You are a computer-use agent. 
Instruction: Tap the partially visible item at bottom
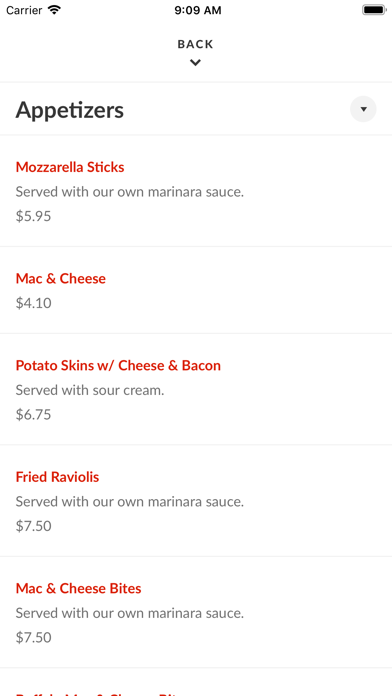pos(196,682)
